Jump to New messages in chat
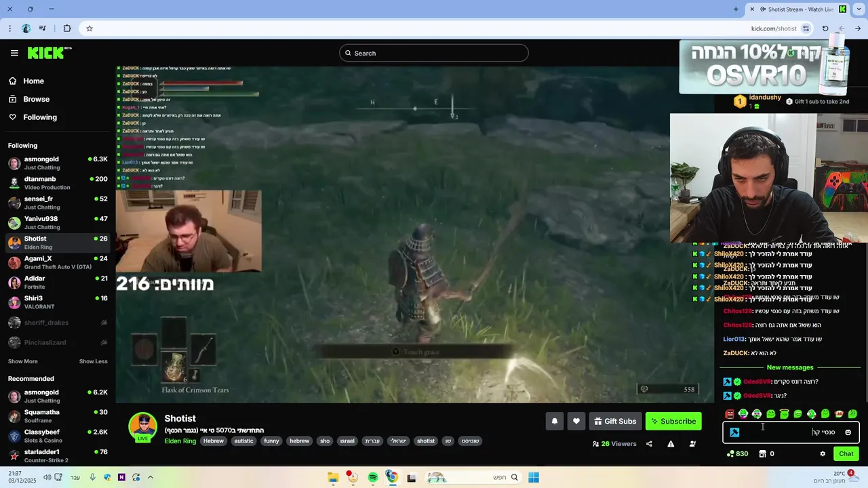This screenshot has width=868, height=488. (x=790, y=367)
